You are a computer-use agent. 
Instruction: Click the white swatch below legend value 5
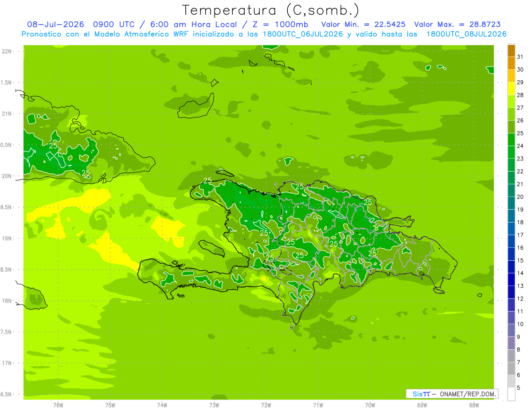(x=511, y=394)
